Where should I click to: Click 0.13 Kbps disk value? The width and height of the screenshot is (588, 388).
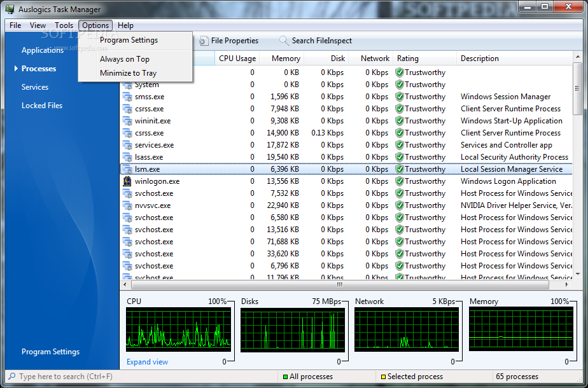(x=327, y=133)
